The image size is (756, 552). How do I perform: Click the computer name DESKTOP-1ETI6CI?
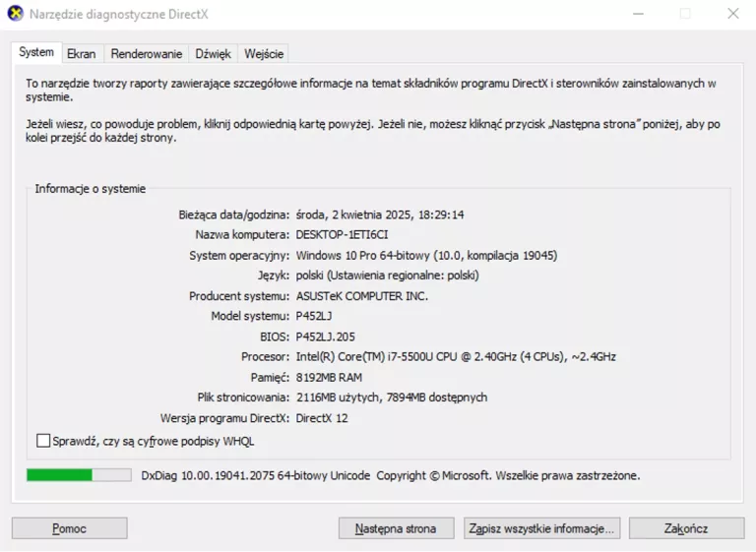click(342, 235)
